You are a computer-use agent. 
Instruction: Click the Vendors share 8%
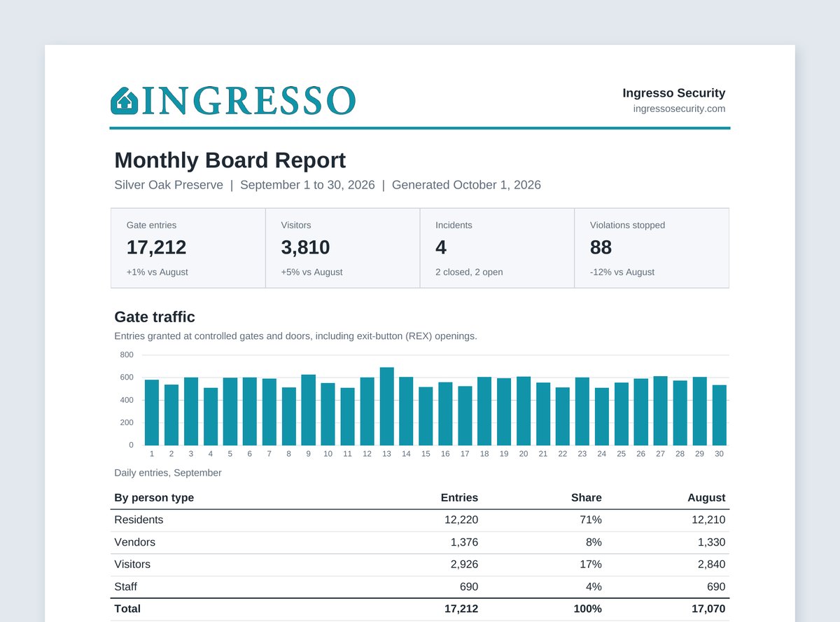click(x=594, y=542)
